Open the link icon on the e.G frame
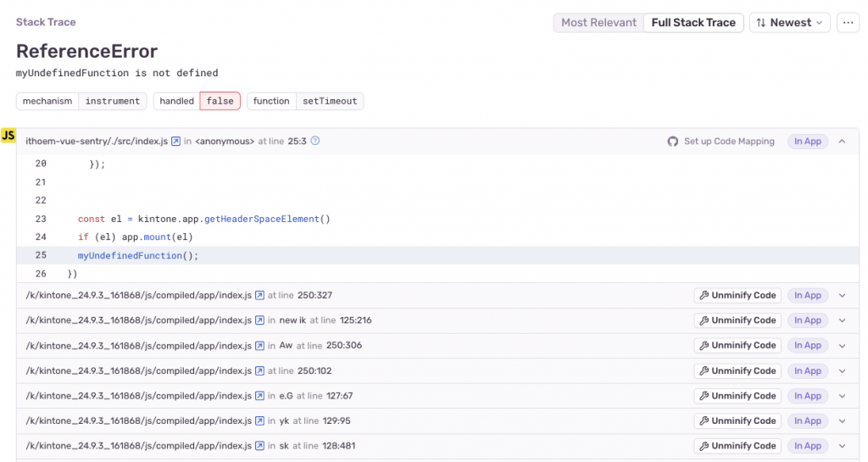The width and height of the screenshot is (868, 462). (259, 396)
